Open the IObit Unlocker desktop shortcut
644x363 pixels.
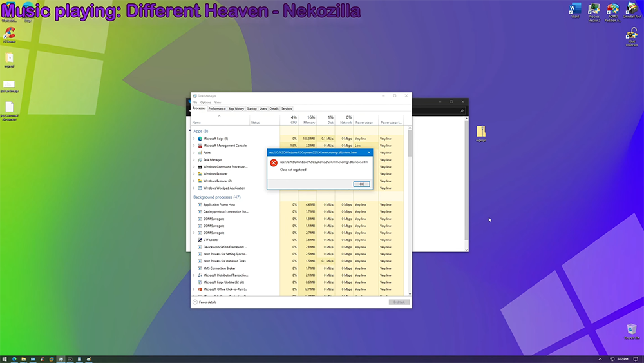pos(632,37)
